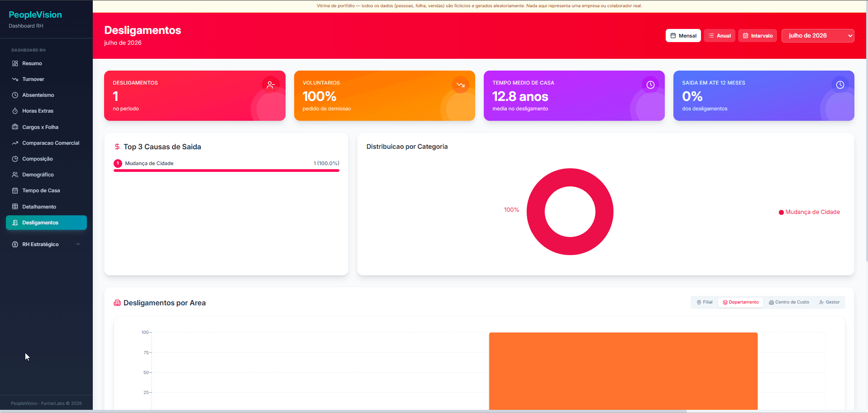868x413 pixels.
Task: Open the Demográfico page
Action: click(46, 175)
